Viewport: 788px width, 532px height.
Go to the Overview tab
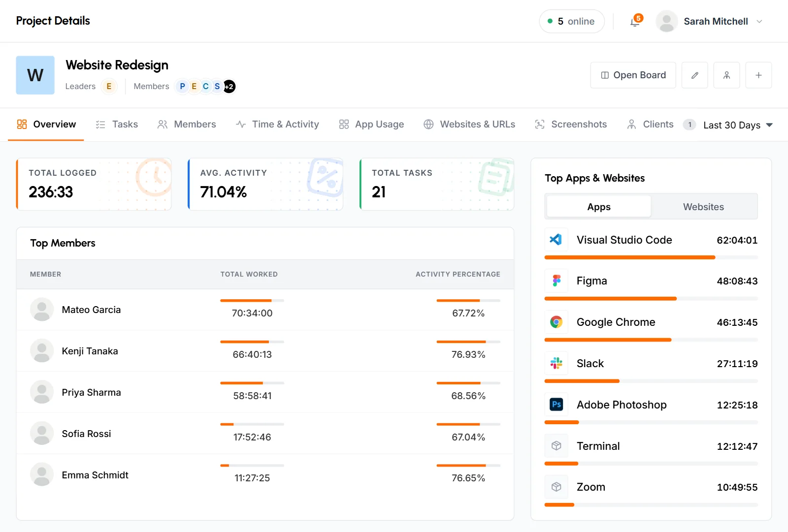46,125
